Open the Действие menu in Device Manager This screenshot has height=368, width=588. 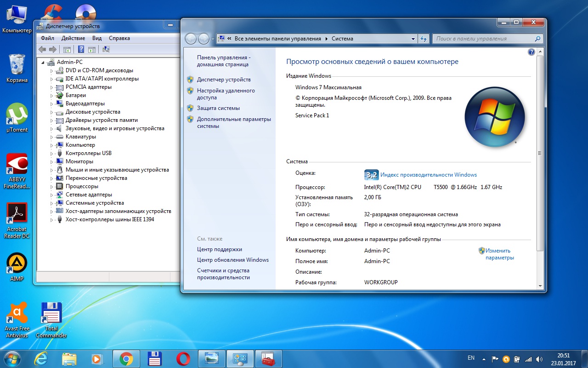(73, 38)
